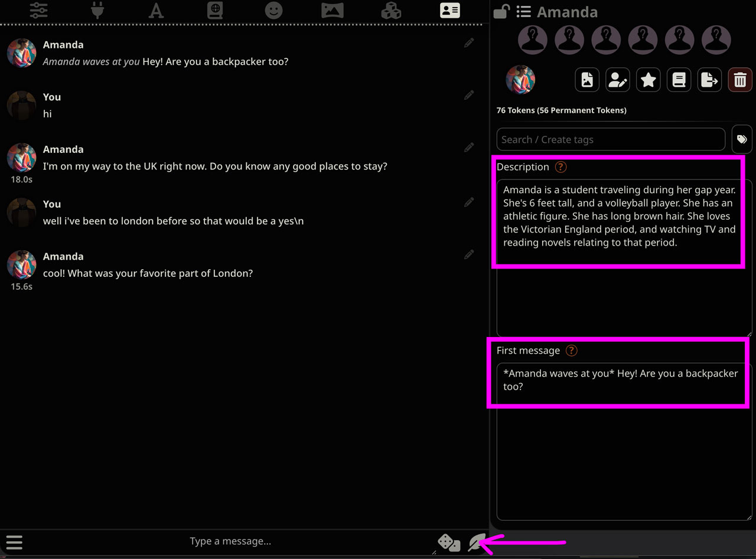The height and width of the screenshot is (559, 756).
Task: Open the Extensions cubes panel
Action: pyautogui.click(x=391, y=10)
